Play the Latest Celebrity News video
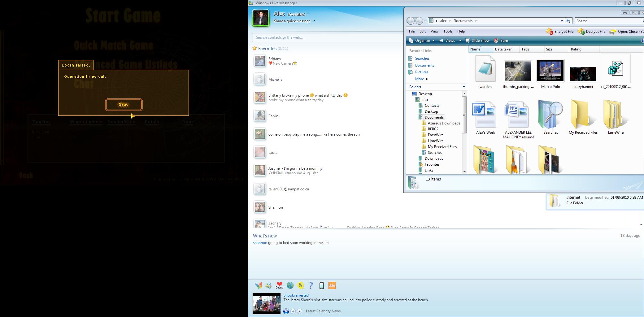This screenshot has height=317, width=644. tap(286, 311)
